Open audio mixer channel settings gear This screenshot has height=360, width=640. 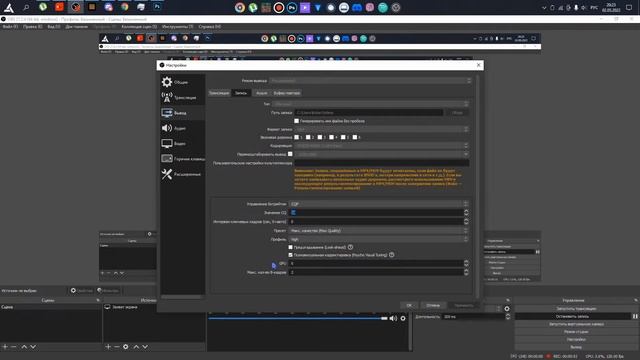click(x=403, y=318)
